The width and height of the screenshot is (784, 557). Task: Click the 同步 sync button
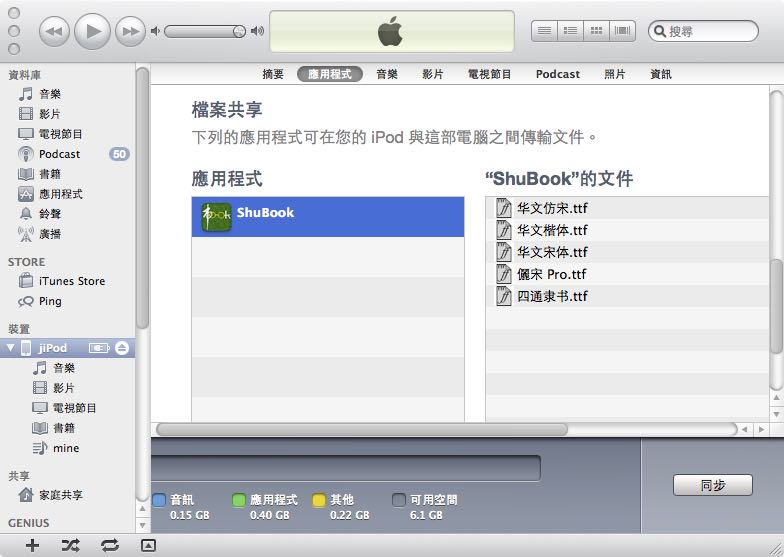pyautogui.click(x=712, y=485)
